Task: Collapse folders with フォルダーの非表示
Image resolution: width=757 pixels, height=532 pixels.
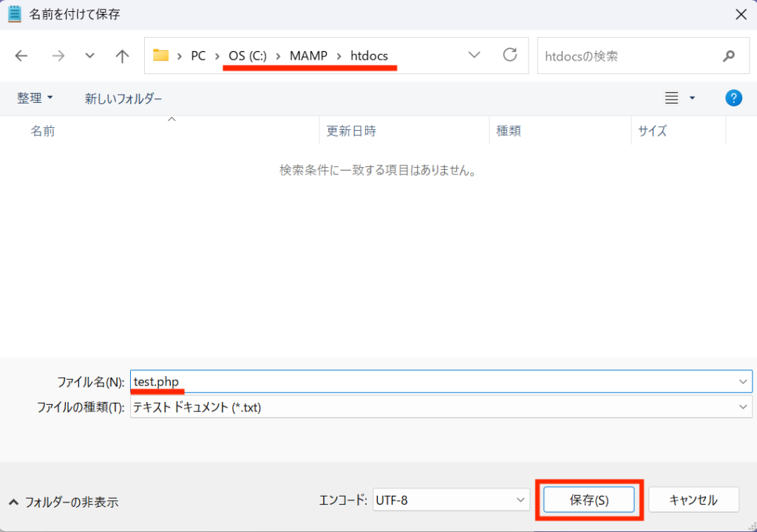Action: click(64, 502)
